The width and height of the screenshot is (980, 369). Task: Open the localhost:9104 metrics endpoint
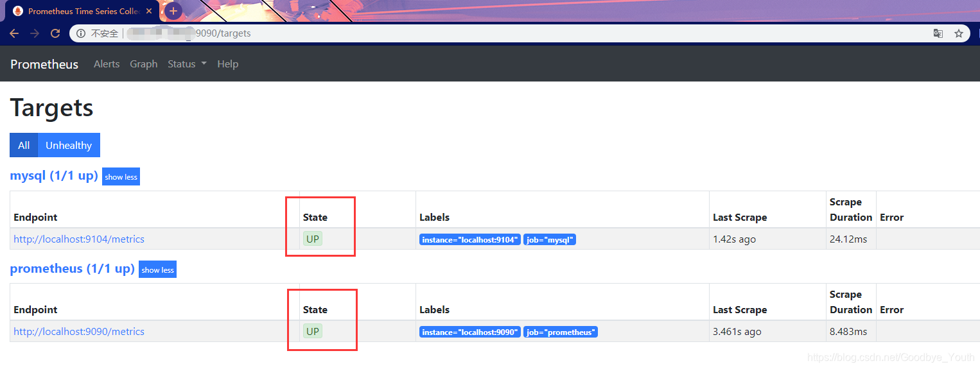79,239
